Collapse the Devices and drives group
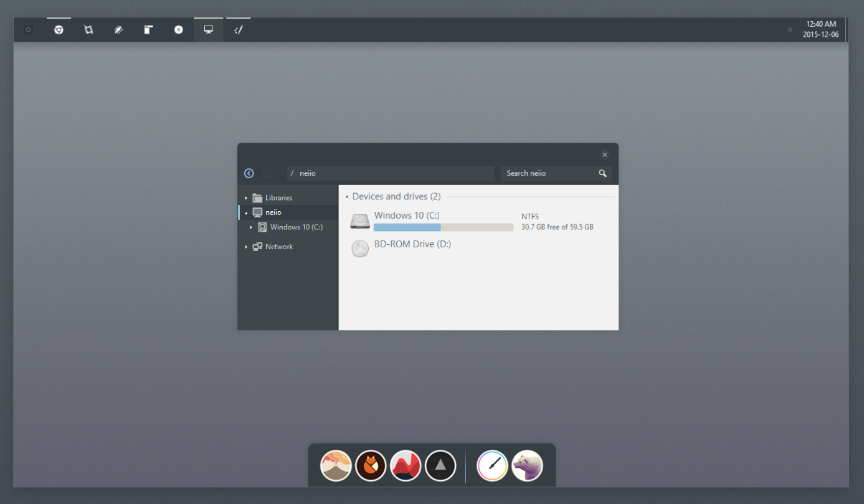This screenshot has height=504, width=864. point(347,197)
